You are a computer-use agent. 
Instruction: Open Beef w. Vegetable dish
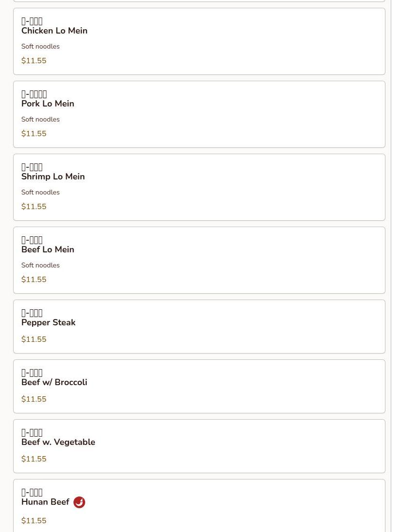[58, 442]
